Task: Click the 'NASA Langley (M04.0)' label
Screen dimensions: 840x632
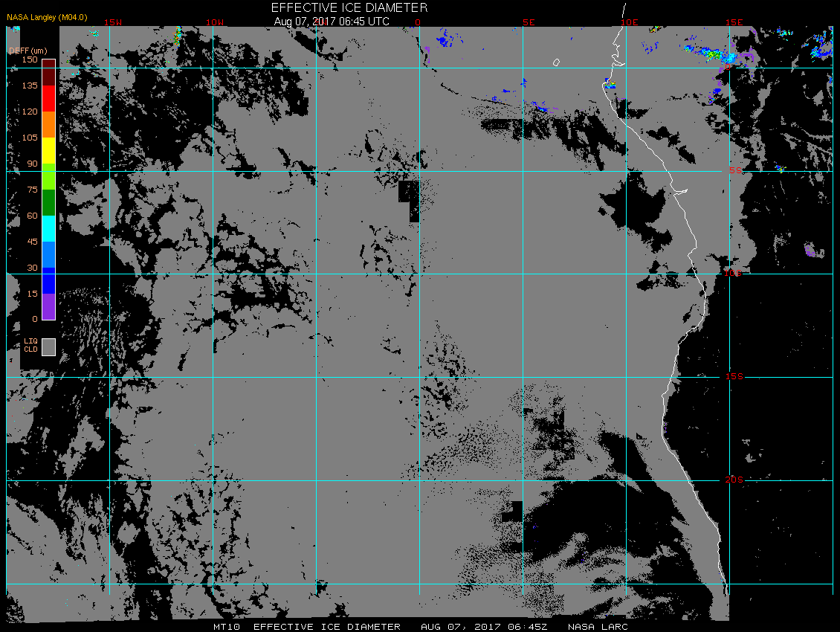Action: pos(47,17)
